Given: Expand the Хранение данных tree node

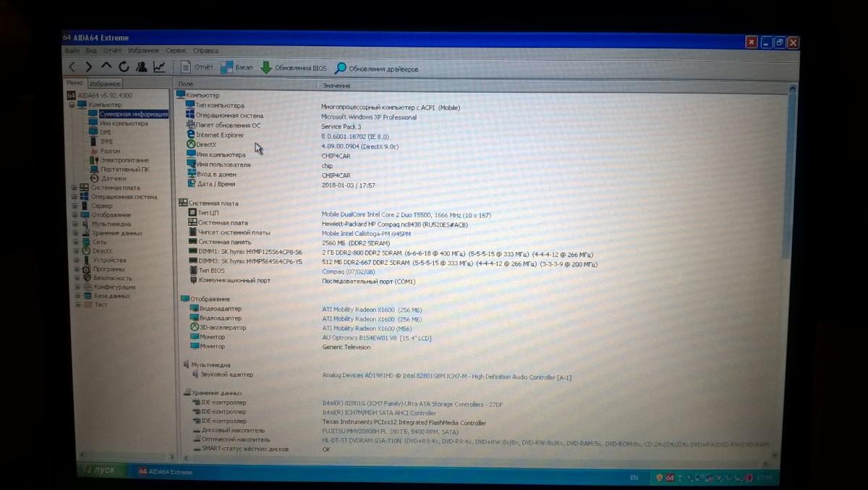Looking at the screenshot, I should pyautogui.click(x=74, y=233).
